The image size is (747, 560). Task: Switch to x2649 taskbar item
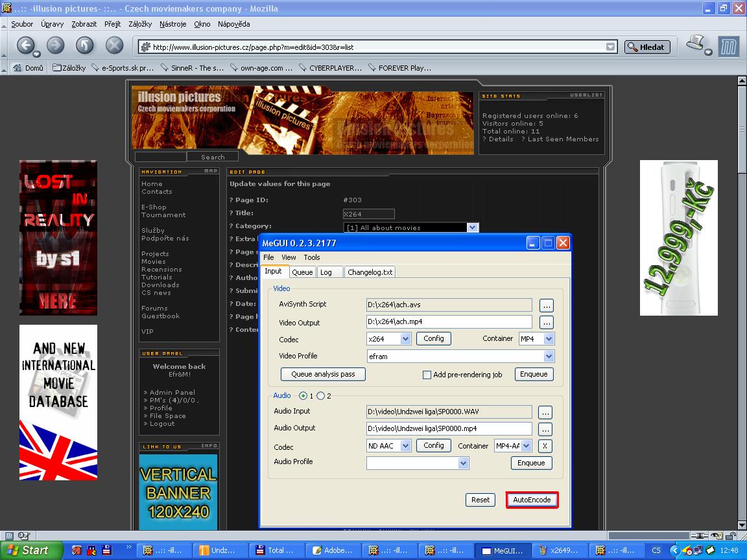(559, 550)
